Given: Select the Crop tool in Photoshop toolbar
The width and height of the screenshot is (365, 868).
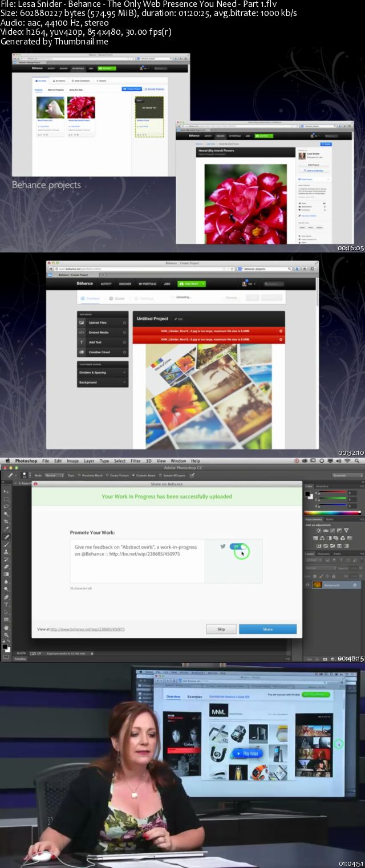Looking at the screenshot, I should tap(6, 521).
